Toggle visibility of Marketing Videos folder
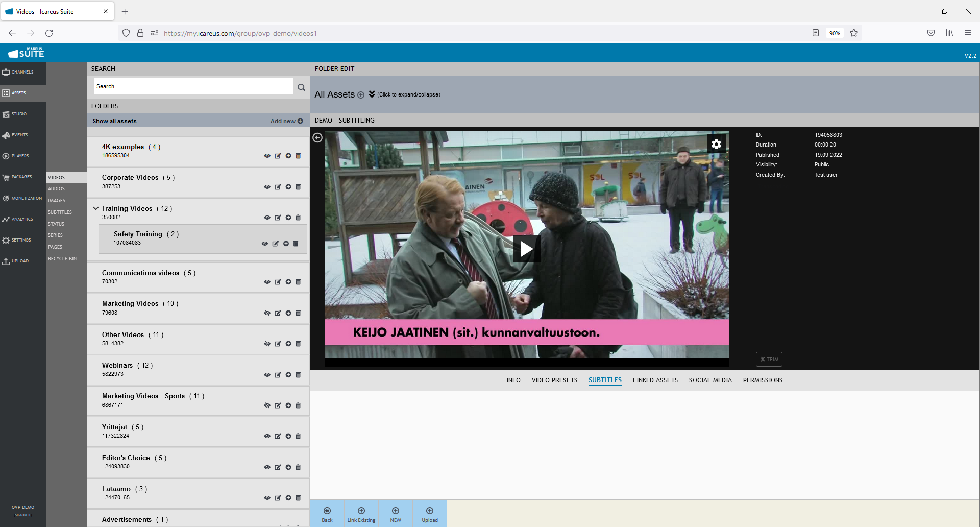Viewport: 980px width, 527px height. coord(267,313)
